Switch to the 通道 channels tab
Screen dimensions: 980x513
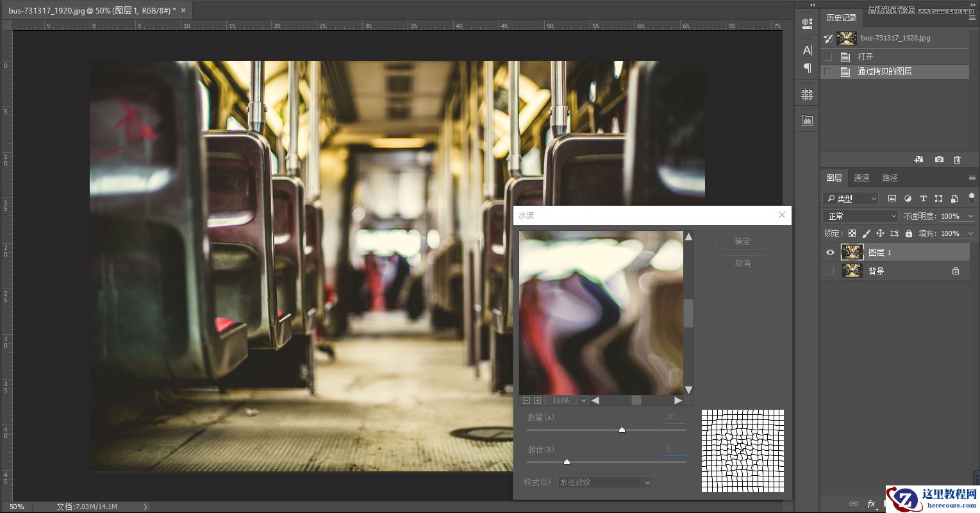[x=861, y=178]
